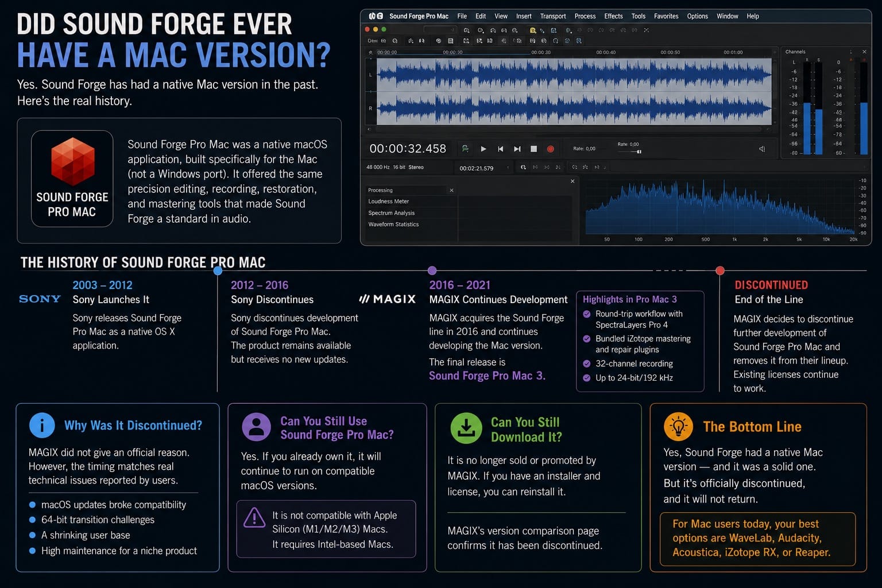882x588 pixels.
Task: Click the MAGIX logo
Action: point(387,299)
